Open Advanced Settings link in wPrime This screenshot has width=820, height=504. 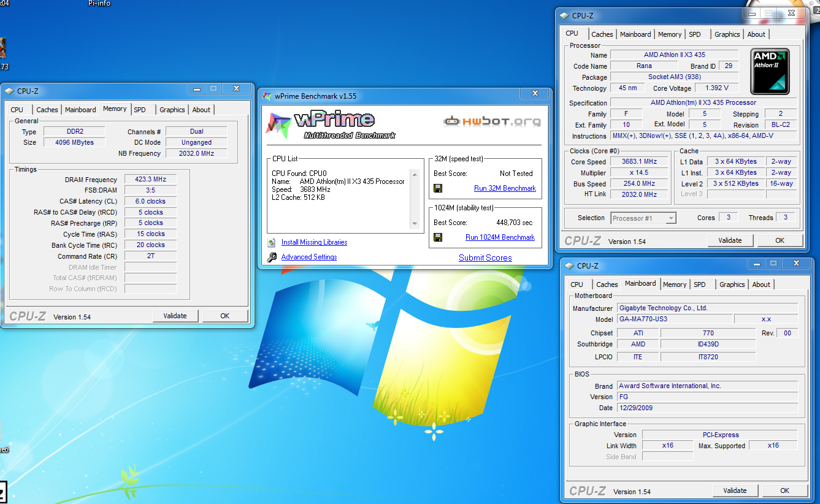pyautogui.click(x=309, y=257)
